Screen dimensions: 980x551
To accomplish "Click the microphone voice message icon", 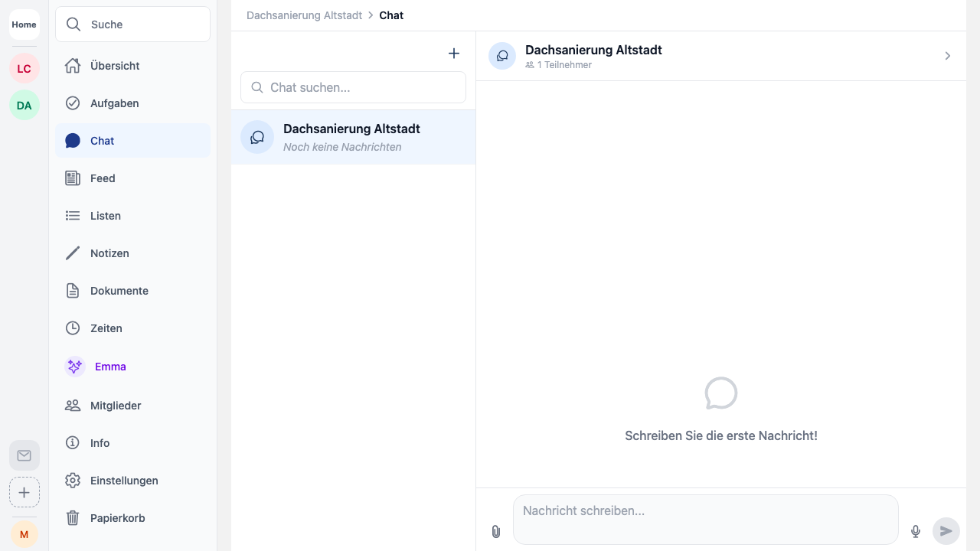I will (x=915, y=531).
